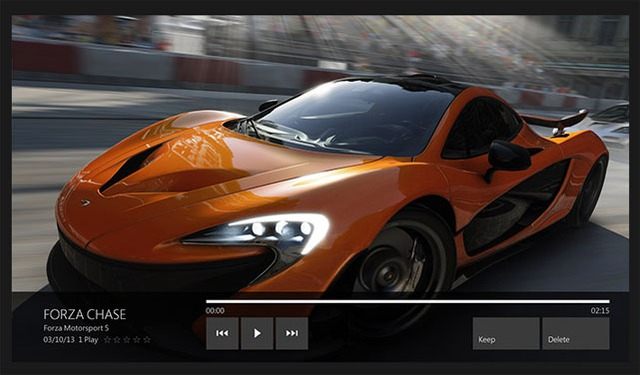Seek to the middle of the progress bar
The width and height of the screenshot is (640, 375).
[408, 302]
